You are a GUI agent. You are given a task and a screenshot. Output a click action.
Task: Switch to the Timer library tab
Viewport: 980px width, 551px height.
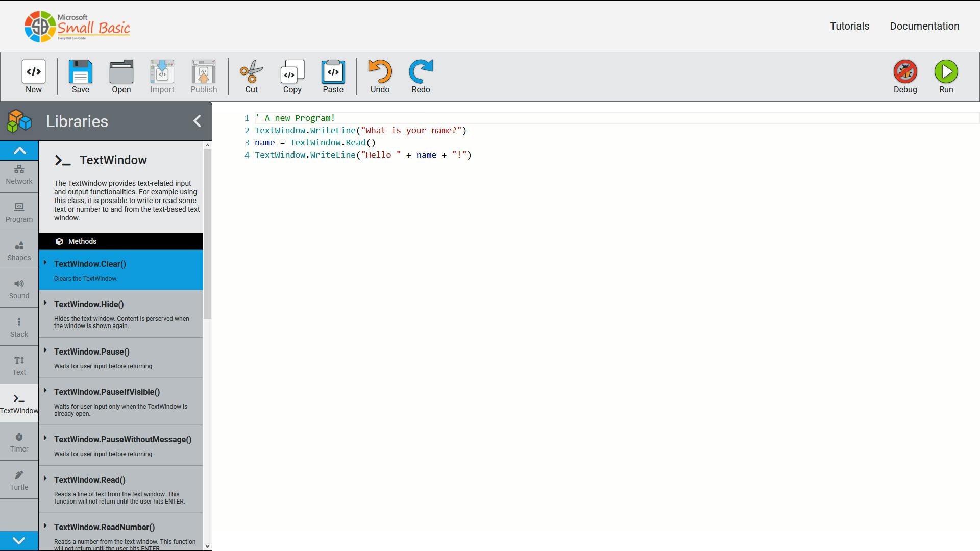(19, 441)
